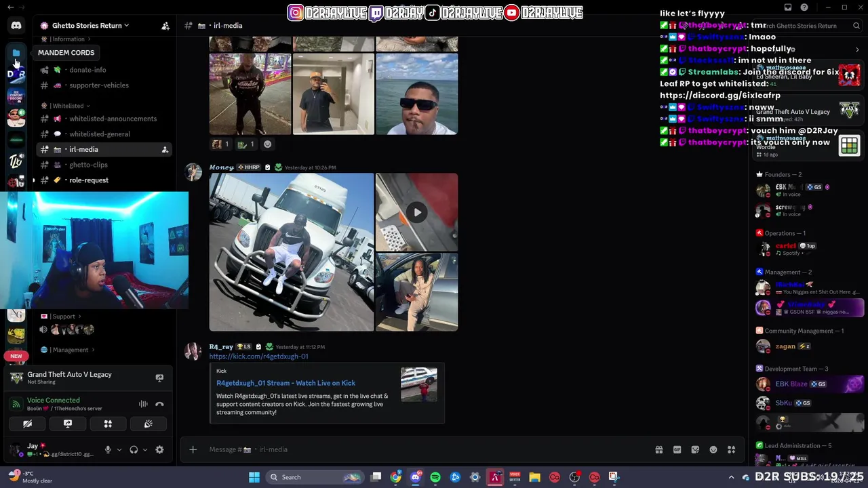The width and height of the screenshot is (868, 488).
Task: Send a gift icon in message bar
Action: coord(658,449)
